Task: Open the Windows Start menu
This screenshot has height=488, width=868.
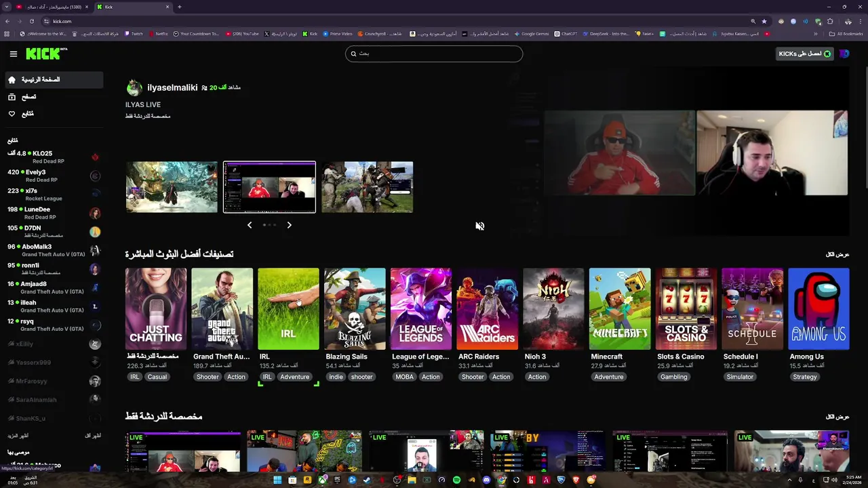Action: 277,480
